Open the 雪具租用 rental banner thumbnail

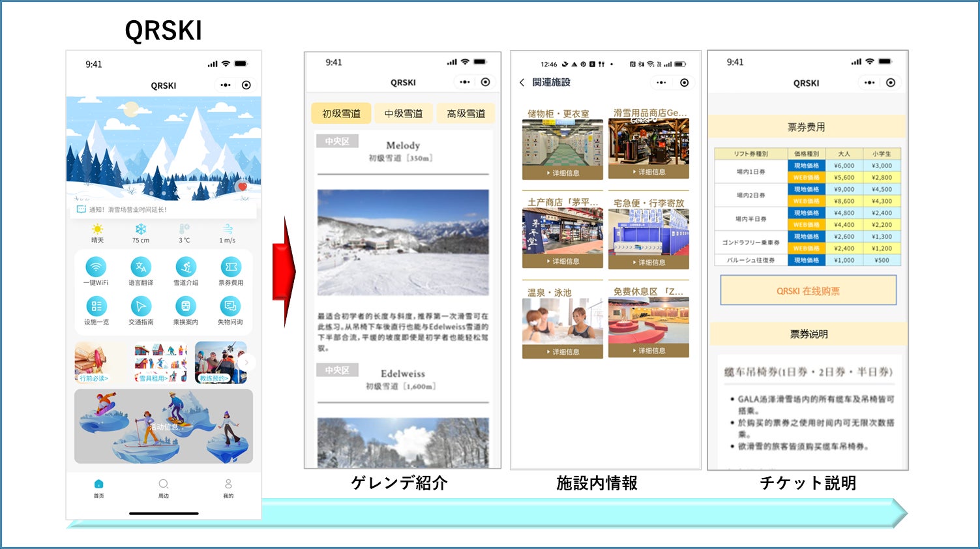click(160, 363)
